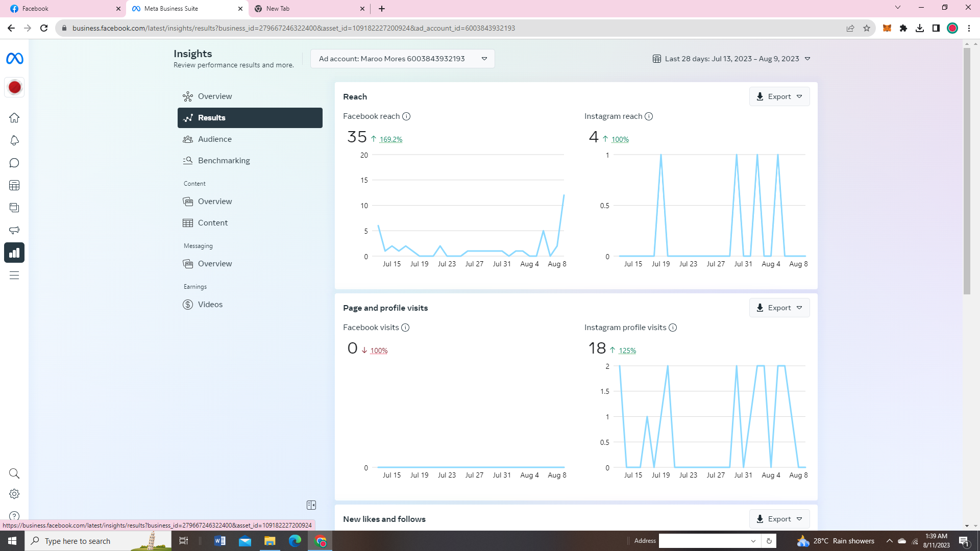Bookmark this page with star icon

click(x=867, y=28)
